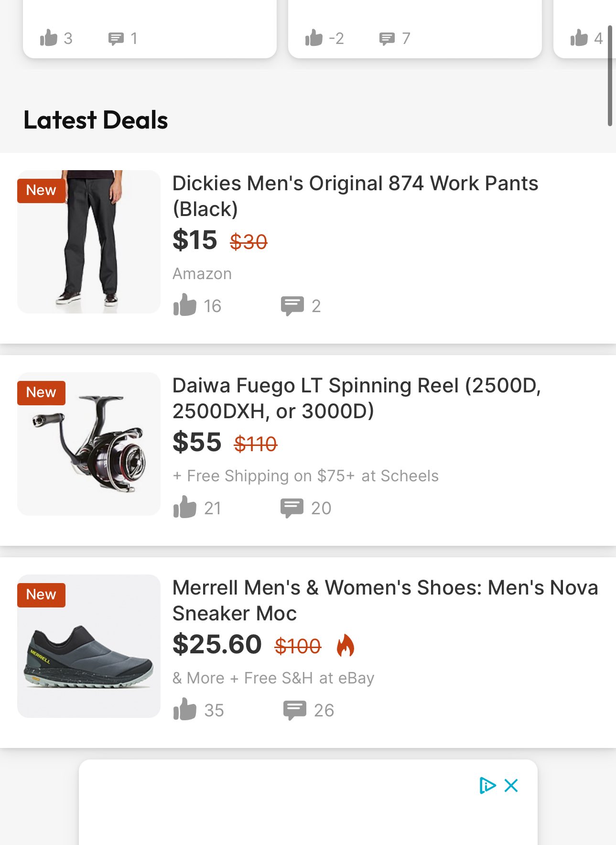Screen dimensions: 616x845
Task: Give thumbs up to Merrell Shoes deal
Action: coord(184,709)
